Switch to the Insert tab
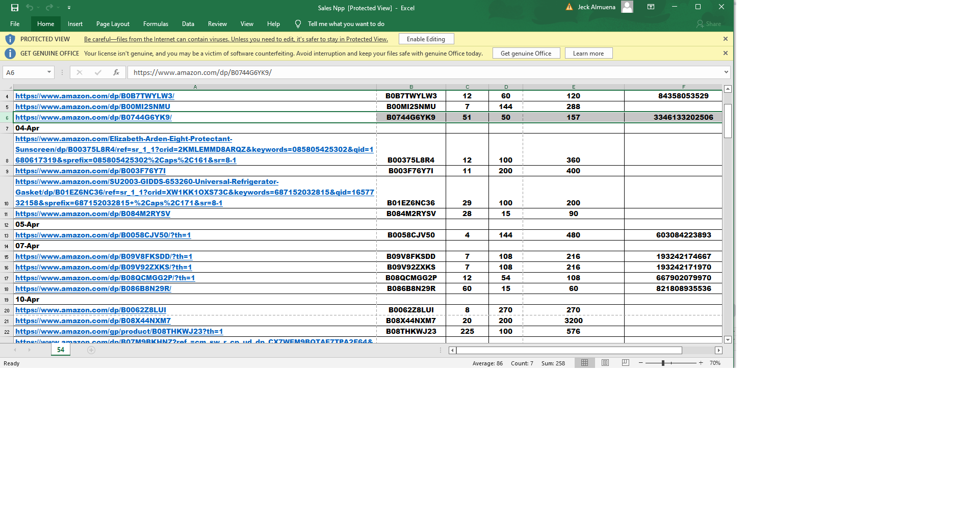The width and height of the screenshot is (980, 531). pyautogui.click(x=75, y=24)
